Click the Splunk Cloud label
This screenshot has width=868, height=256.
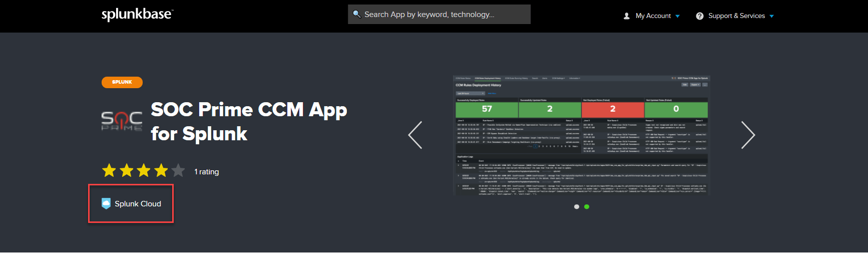(x=138, y=204)
